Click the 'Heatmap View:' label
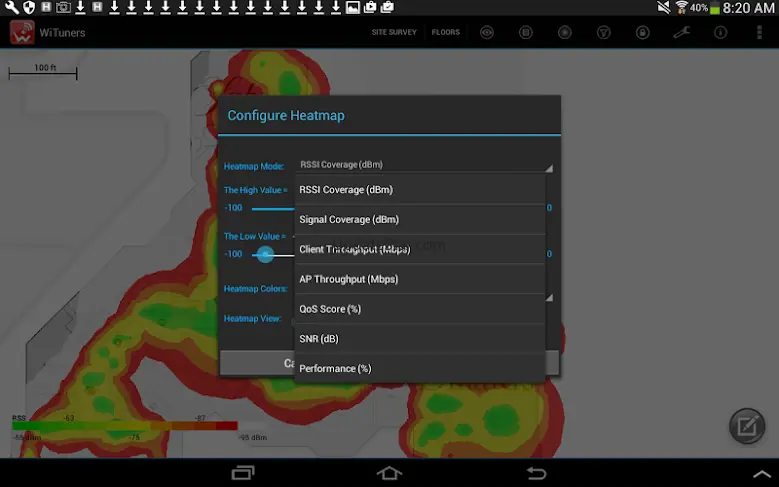 pyautogui.click(x=252, y=319)
